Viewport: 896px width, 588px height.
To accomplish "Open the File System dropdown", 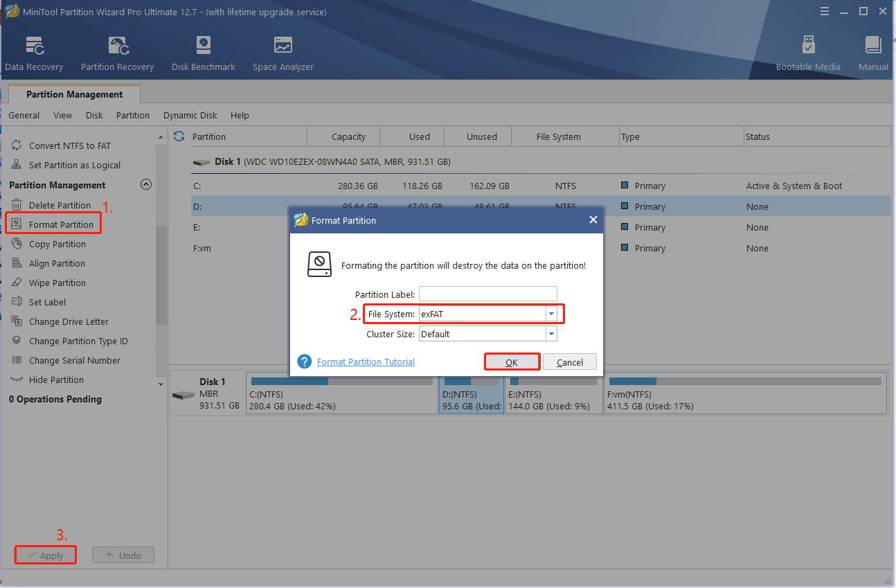I will click(551, 313).
